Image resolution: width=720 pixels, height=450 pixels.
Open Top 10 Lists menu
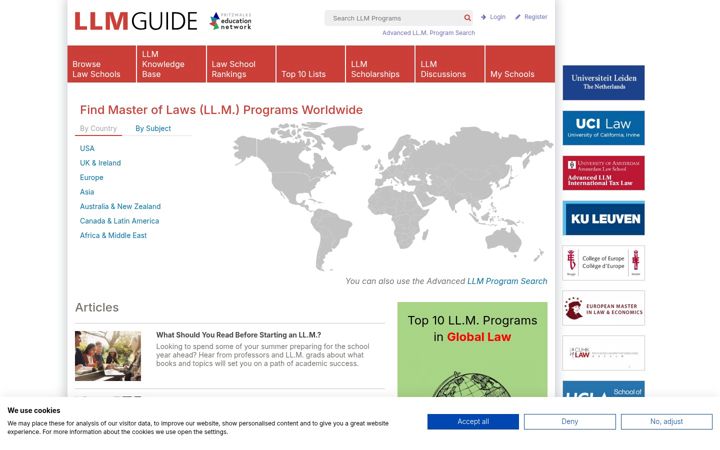click(310, 64)
